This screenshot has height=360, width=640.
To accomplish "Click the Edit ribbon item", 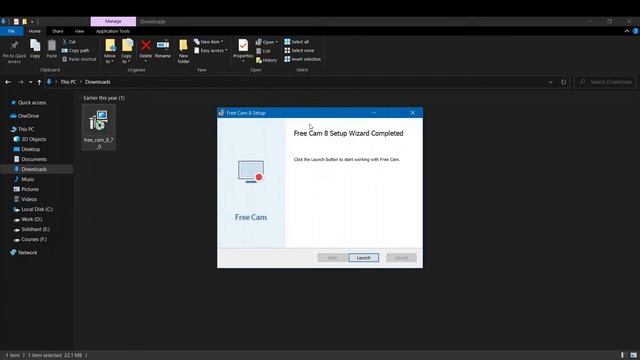I will [264, 51].
